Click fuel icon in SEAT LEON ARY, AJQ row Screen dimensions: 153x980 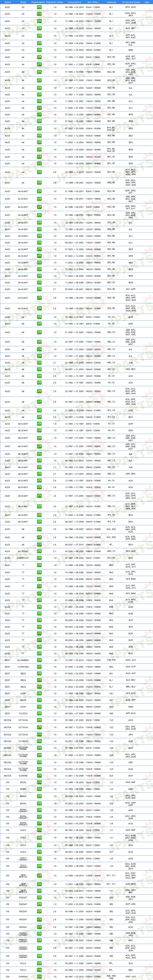click(39, 693)
